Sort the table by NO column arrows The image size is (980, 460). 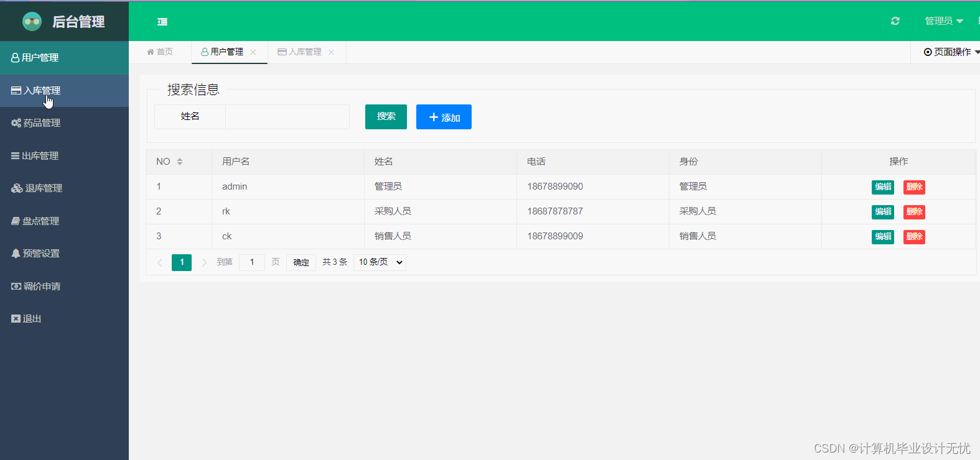[180, 162]
